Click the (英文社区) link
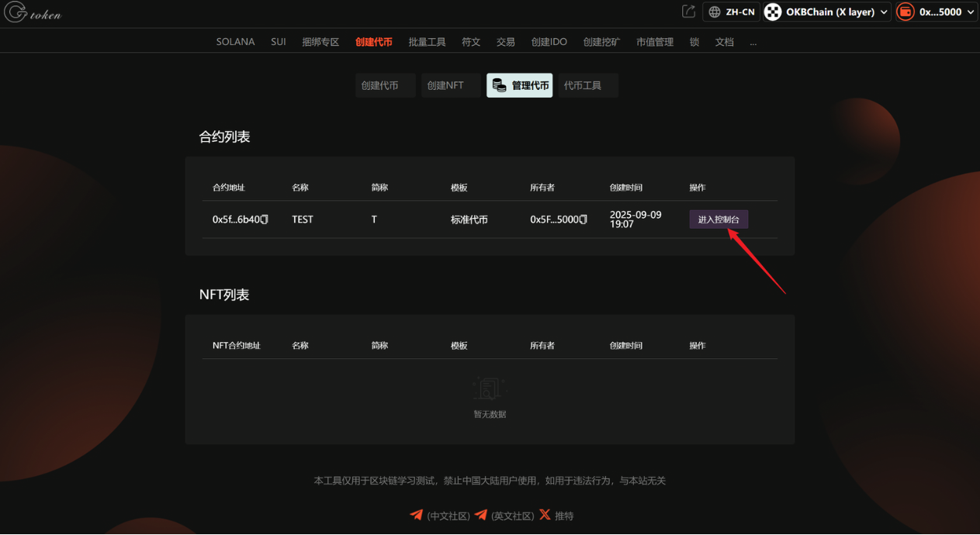 pos(513,516)
